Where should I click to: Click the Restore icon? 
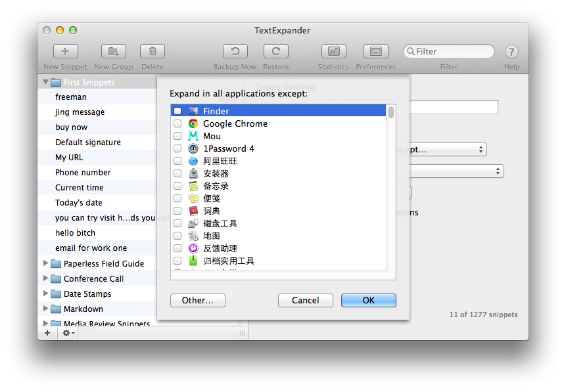pos(276,51)
